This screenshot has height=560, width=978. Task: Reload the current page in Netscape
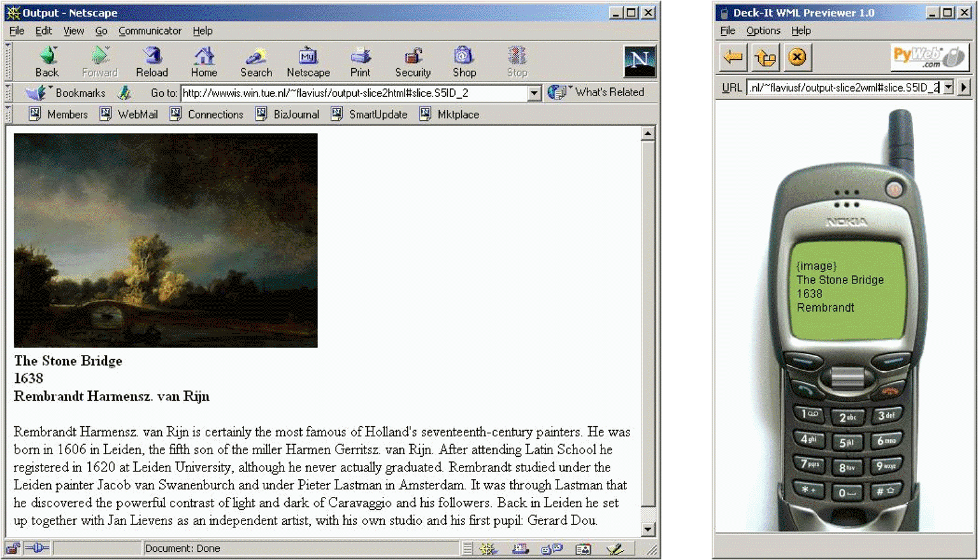[152, 62]
